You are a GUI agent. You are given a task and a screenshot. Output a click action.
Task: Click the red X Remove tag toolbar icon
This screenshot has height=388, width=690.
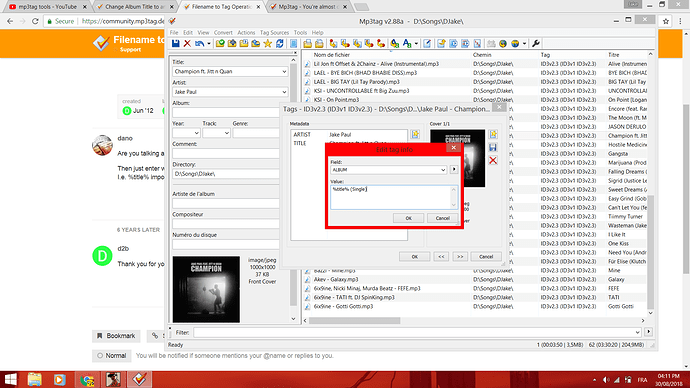(187, 44)
